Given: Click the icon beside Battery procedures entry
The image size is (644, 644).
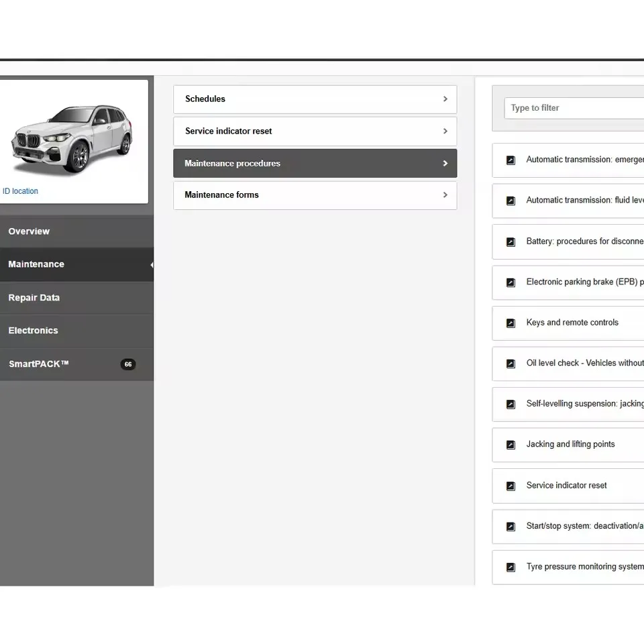Looking at the screenshot, I should coord(511,241).
